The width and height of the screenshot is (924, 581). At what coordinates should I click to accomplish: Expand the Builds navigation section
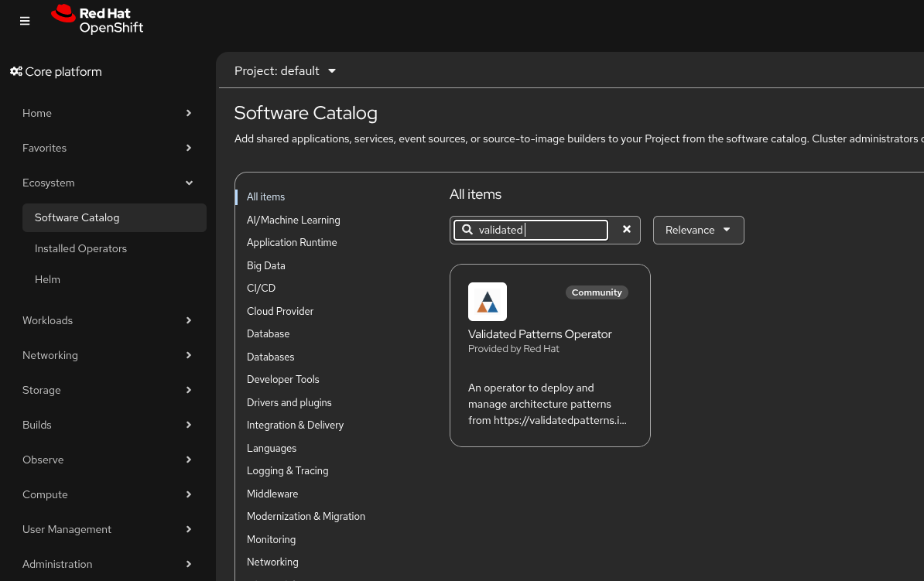tap(108, 425)
